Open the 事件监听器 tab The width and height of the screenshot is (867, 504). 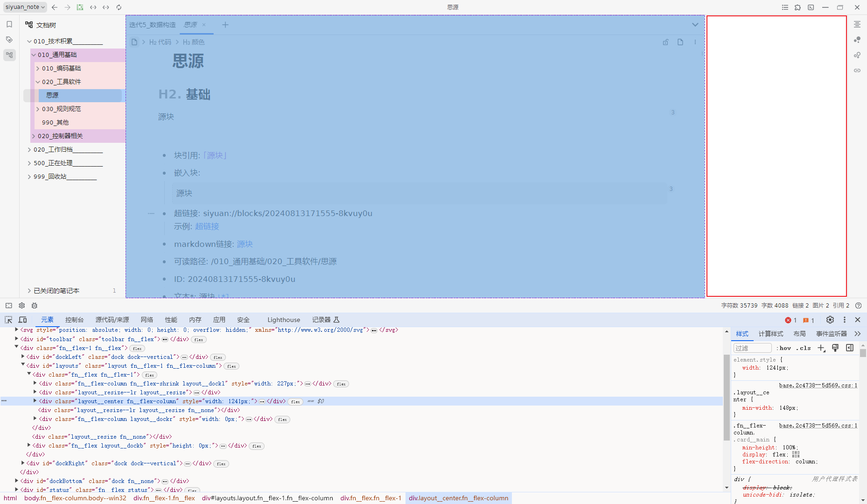click(x=832, y=334)
